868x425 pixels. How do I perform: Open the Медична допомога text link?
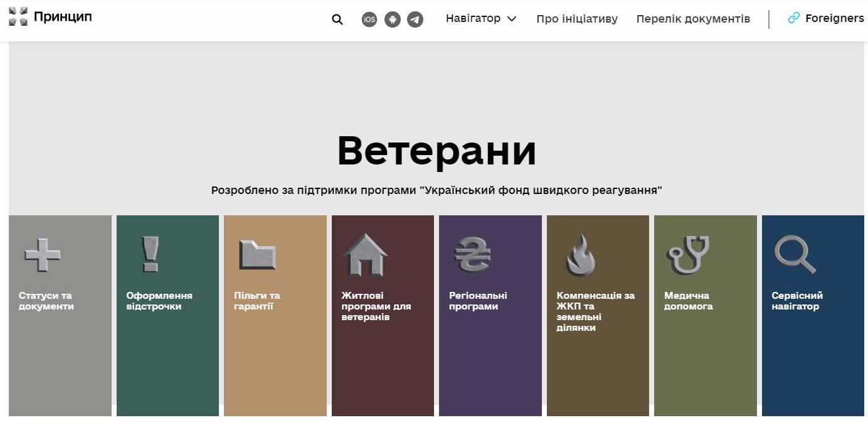point(688,301)
